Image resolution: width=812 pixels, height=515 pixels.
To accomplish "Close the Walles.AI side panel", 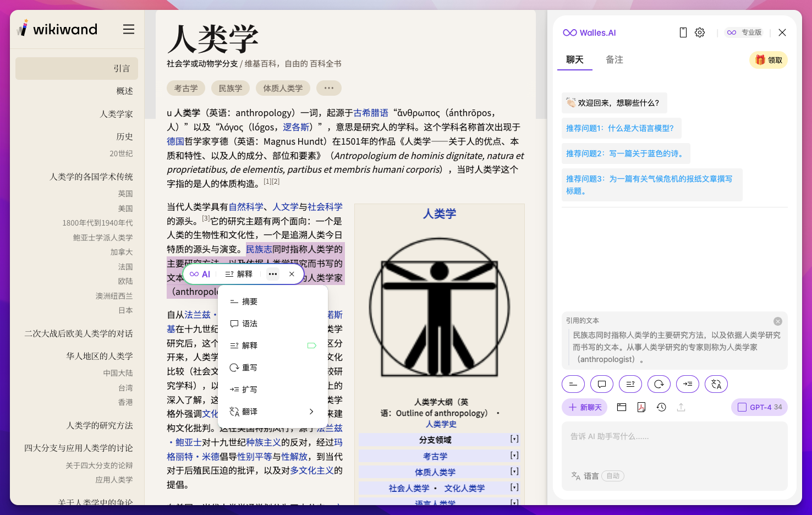I will tap(782, 32).
